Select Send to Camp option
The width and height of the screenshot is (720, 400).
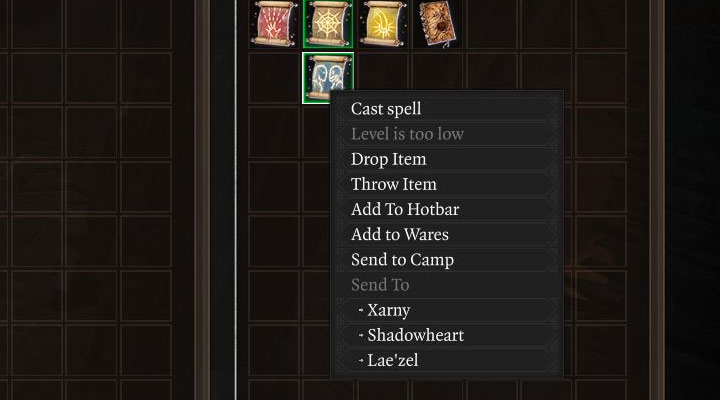click(402, 259)
